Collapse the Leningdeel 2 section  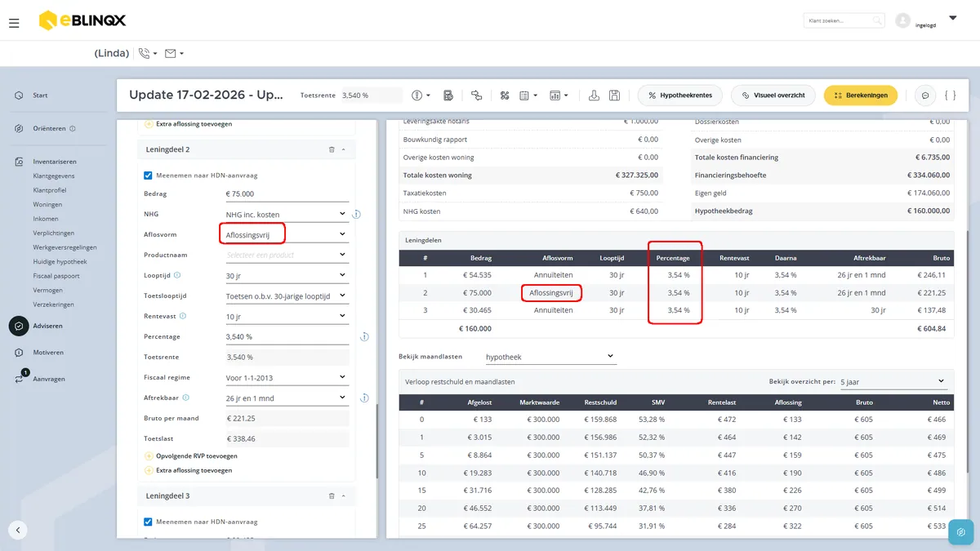tap(344, 150)
